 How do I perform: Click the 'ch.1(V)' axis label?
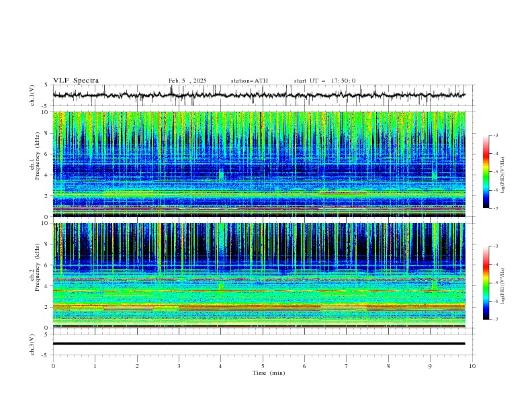(x=32, y=95)
